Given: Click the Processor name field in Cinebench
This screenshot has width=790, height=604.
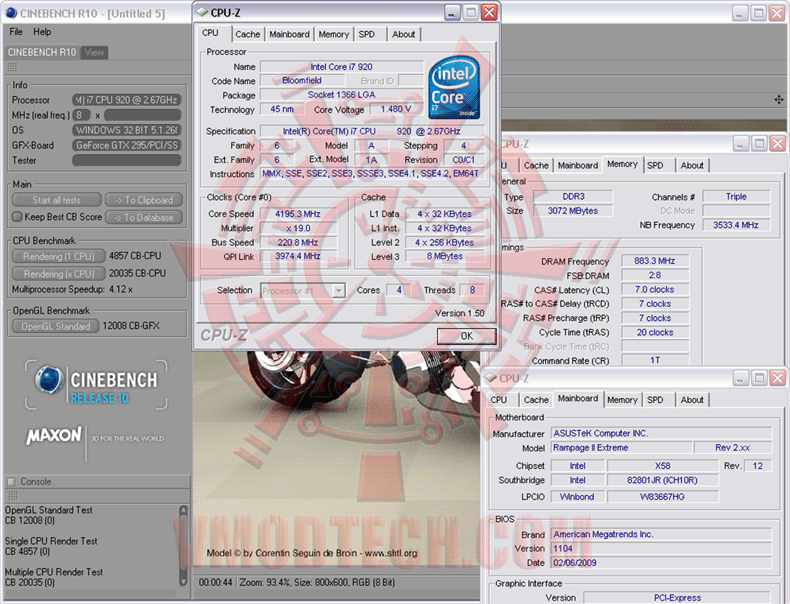Looking at the screenshot, I should pos(126,100).
